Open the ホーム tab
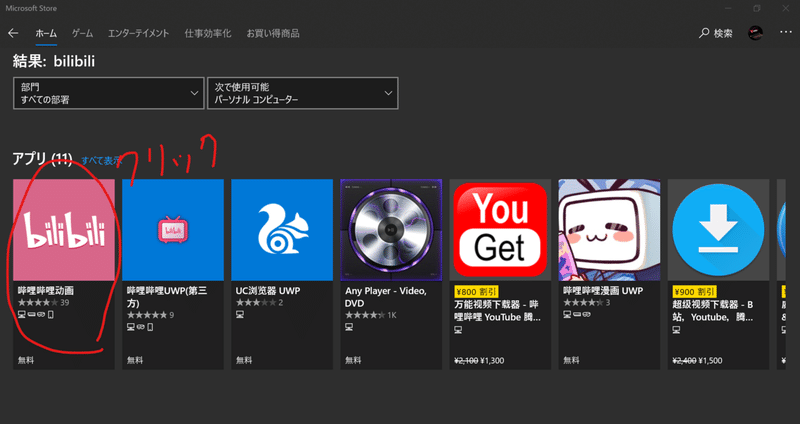Screen dimensions: 800x424 pos(46,33)
